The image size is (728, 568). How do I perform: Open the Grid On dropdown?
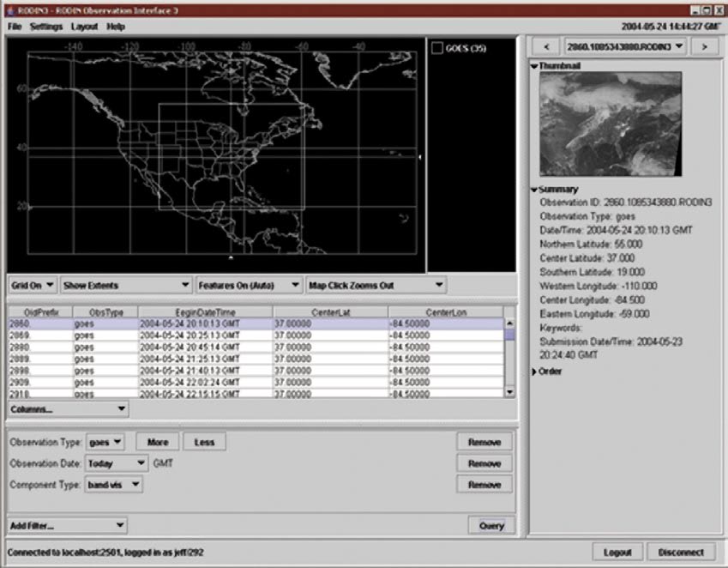(x=32, y=285)
